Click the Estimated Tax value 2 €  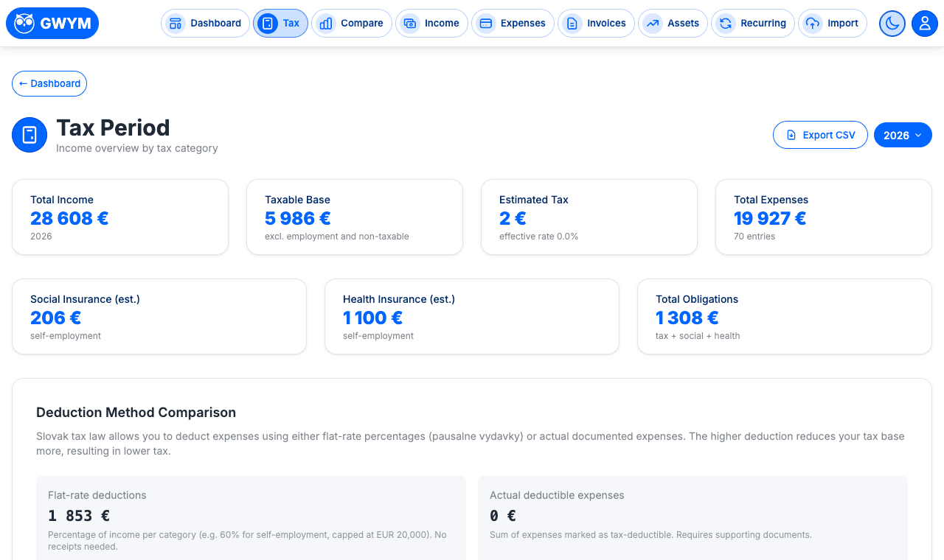tap(513, 219)
